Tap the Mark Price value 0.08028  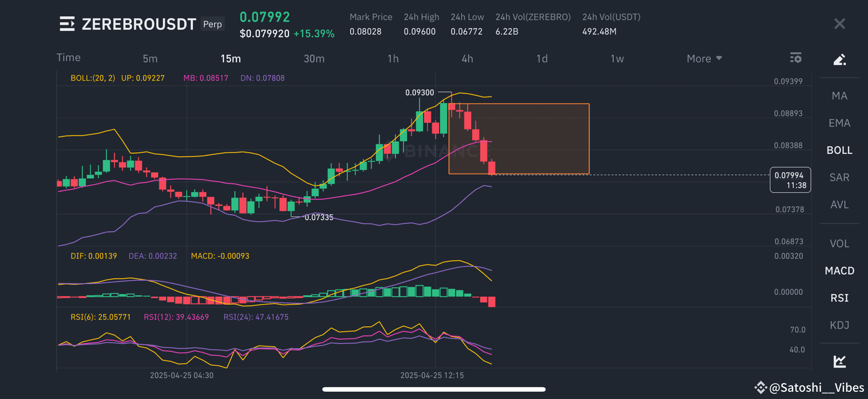coord(366,32)
